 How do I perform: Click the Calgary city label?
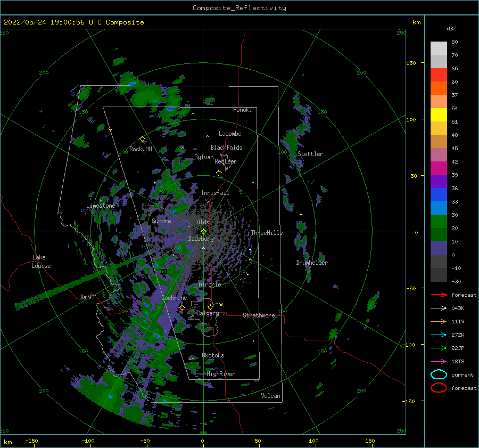click(x=208, y=313)
